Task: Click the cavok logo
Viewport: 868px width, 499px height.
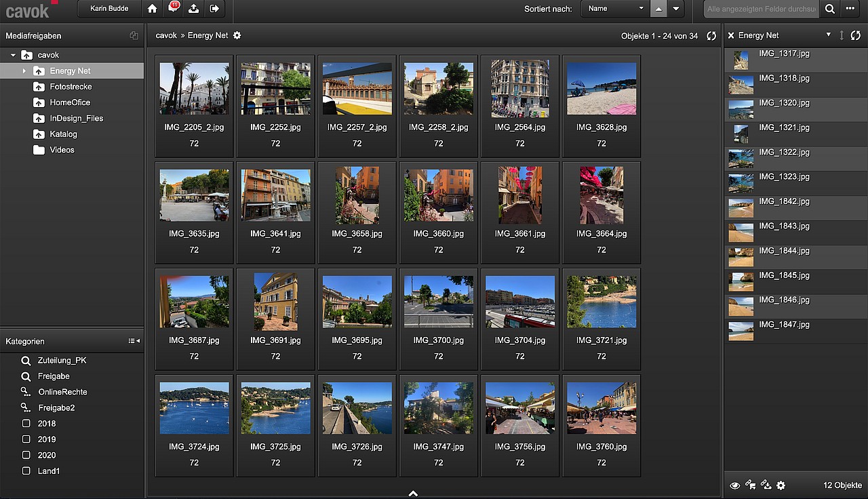Action: [31, 9]
